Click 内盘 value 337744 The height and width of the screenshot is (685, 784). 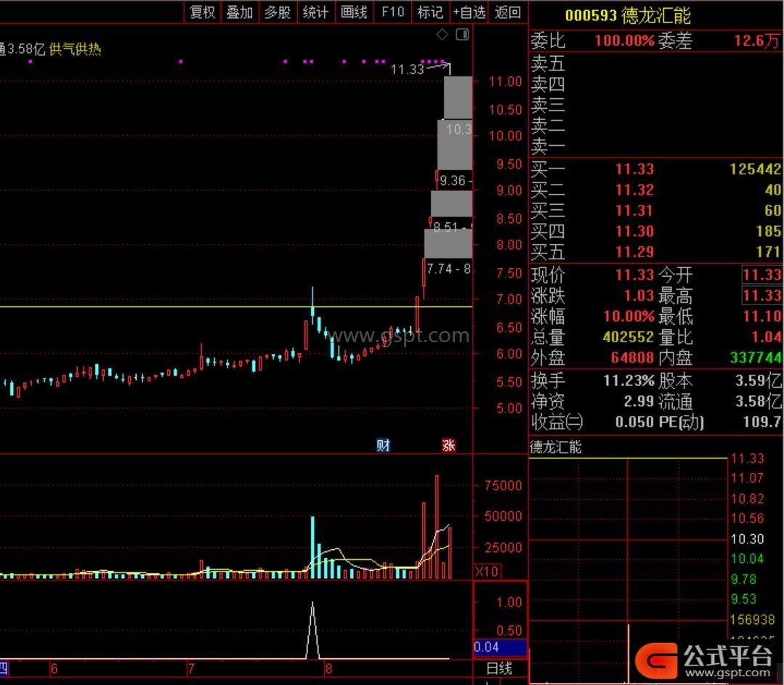(x=756, y=357)
